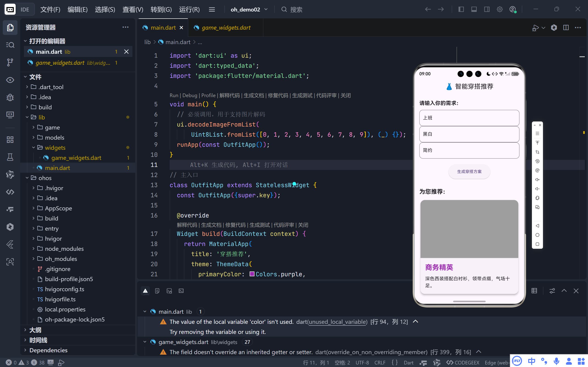
Task: Click 解释代码 code lens above main()
Action: pos(229,95)
